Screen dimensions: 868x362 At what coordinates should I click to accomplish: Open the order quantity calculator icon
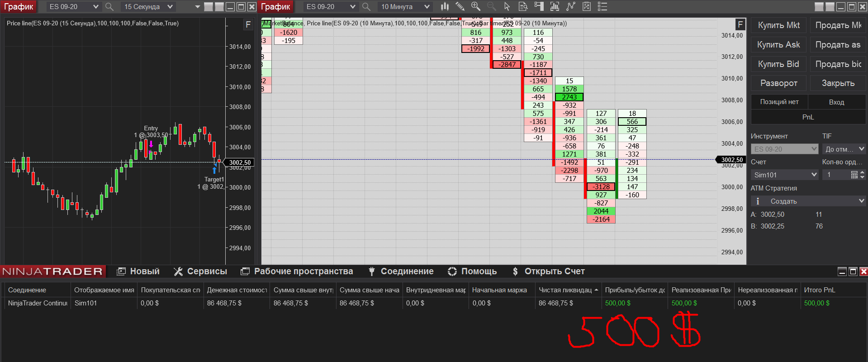click(854, 175)
